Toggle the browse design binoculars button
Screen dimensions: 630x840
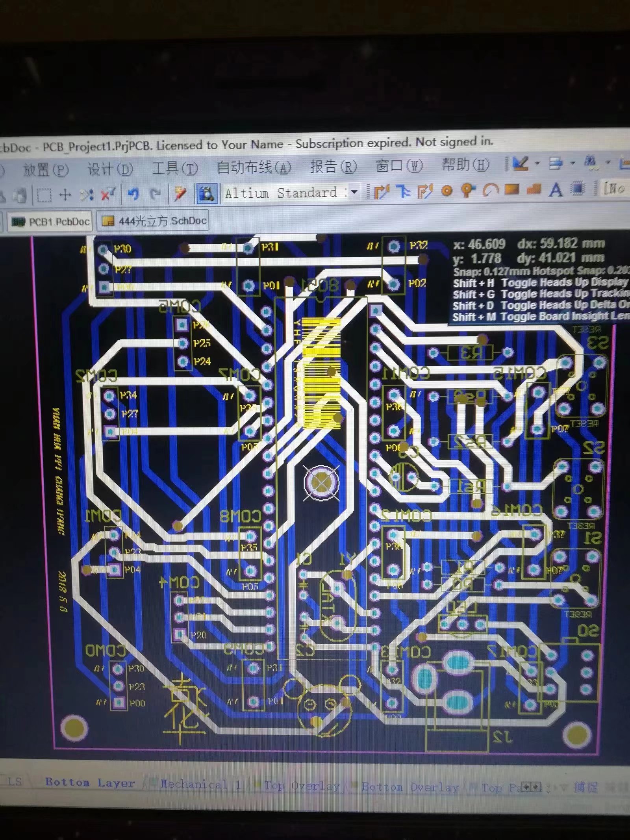[207, 193]
